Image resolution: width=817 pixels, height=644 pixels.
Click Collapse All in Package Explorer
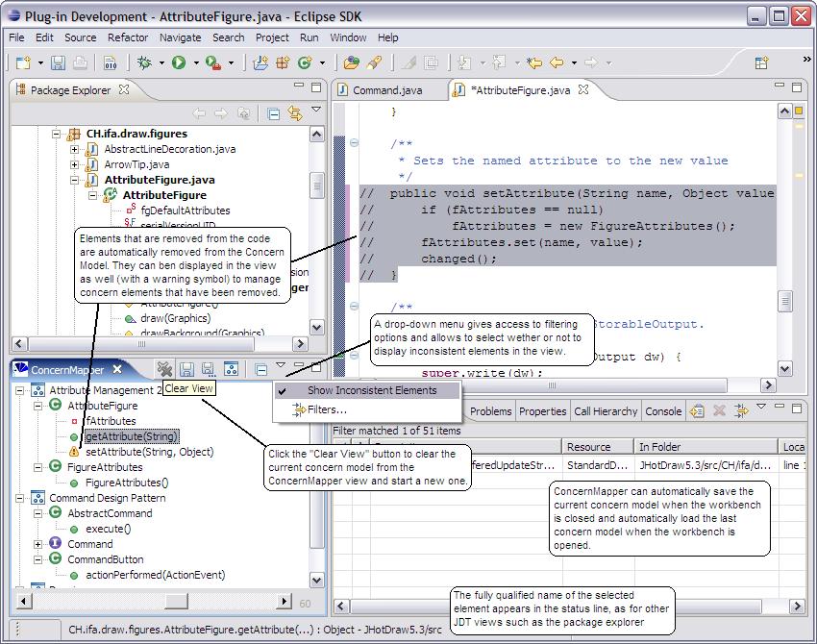click(x=274, y=113)
